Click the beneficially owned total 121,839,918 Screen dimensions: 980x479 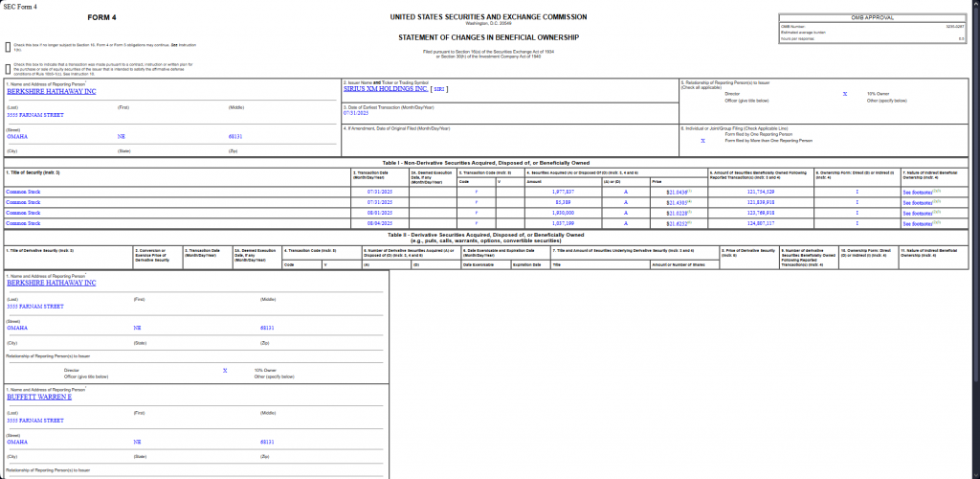click(x=761, y=202)
